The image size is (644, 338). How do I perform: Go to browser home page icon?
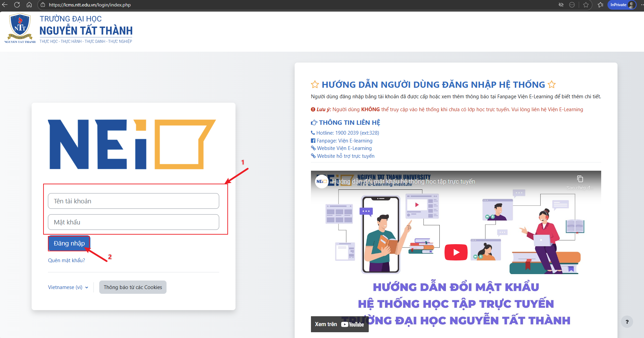pyautogui.click(x=29, y=5)
